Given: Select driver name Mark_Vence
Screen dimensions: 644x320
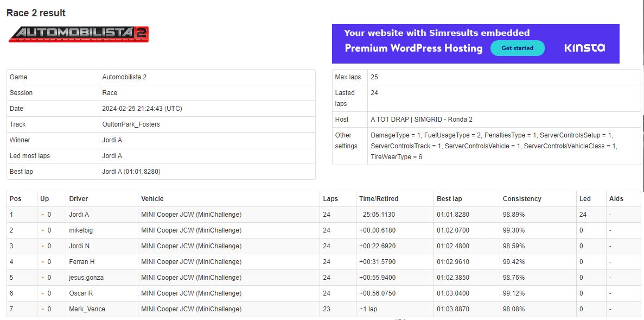Looking at the screenshot, I should (x=87, y=309).
